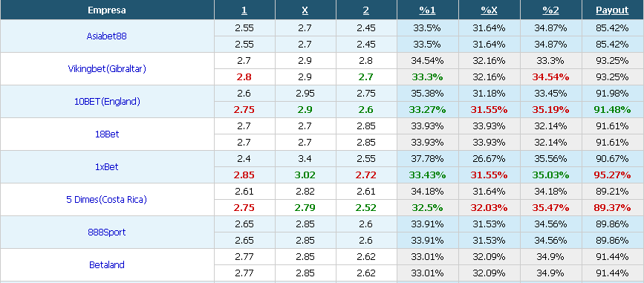The height and width of the screenshot is (283, 644).
Task: Sort by the Payout column header
Action: (x=612, y=10)
